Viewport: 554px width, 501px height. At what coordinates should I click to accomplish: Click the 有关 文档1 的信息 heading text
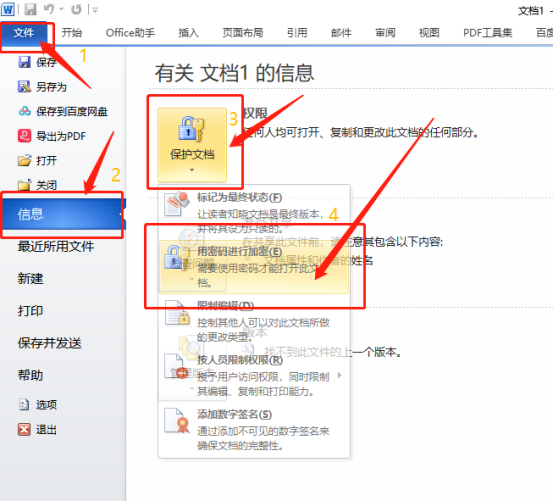[235, 73]
